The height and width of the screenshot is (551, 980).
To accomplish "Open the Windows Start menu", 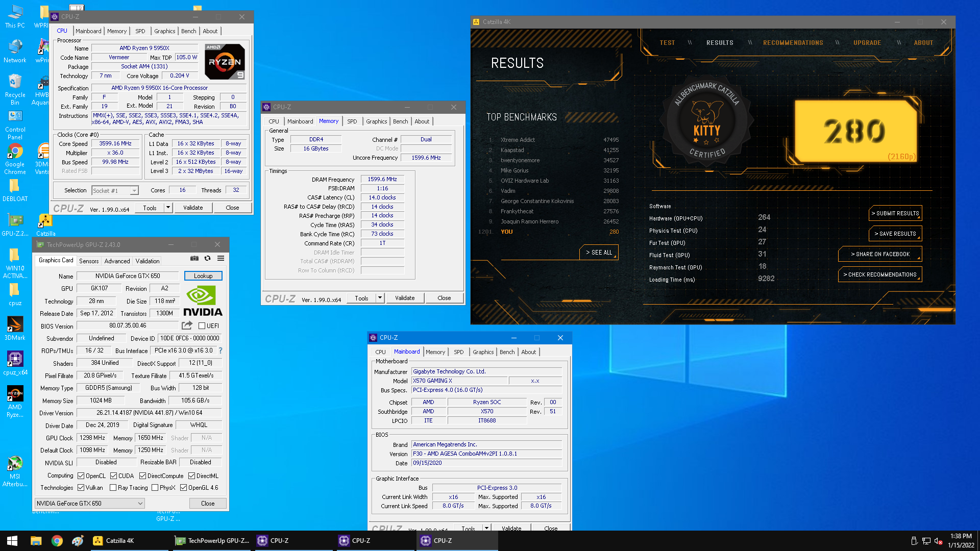I will coord(12,541).
